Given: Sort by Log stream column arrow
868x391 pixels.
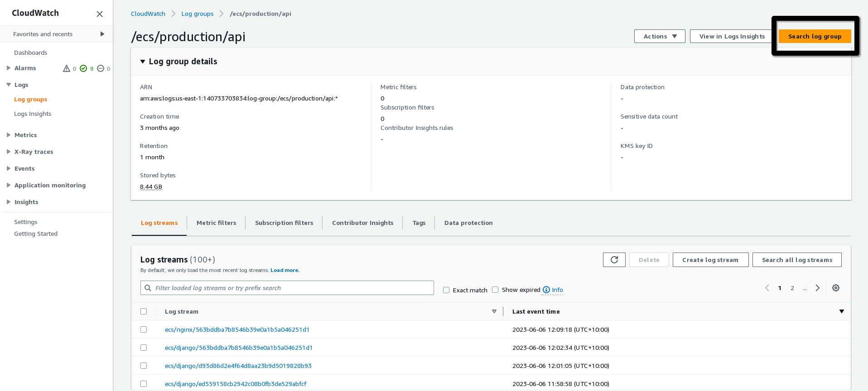Looking at the screenshot, I should tap(494, 311).
